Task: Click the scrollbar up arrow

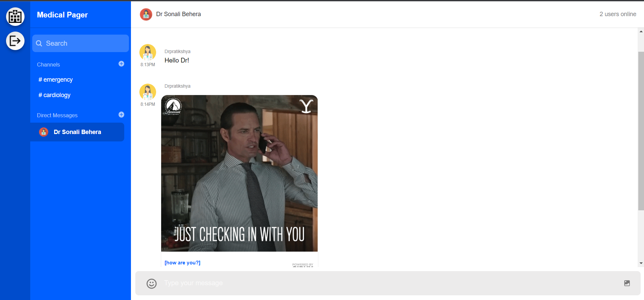Action: pyautogui.click(x=641, y=32)
